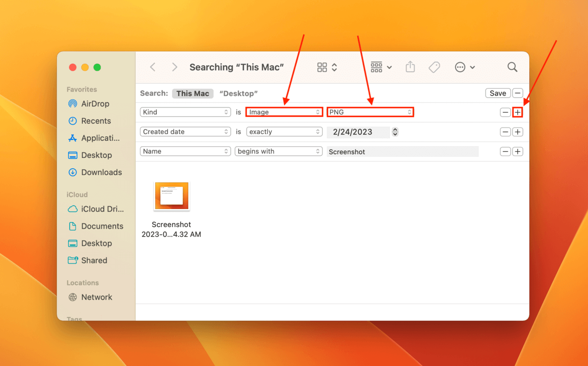Open the More actions ellipsis menu

pyautogui.click(x=465, y=67)
